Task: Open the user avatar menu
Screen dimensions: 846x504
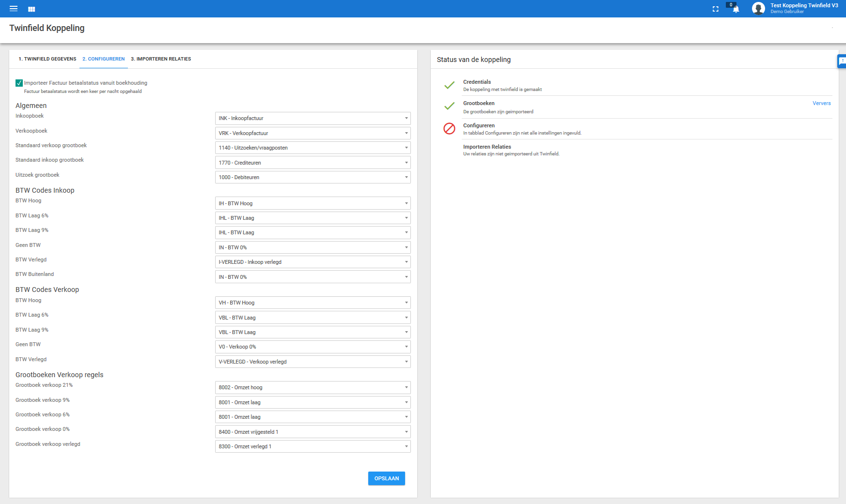Action: (x=758, y=8)
